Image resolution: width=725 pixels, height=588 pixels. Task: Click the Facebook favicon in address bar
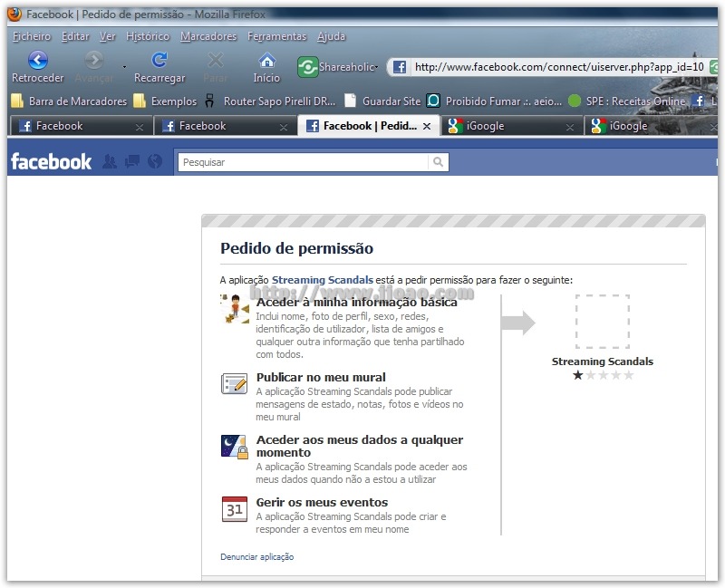click(x=400, y=67)
